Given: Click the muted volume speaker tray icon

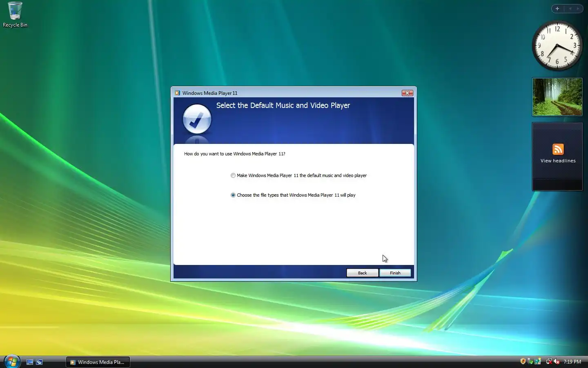Looking at the screenshot, I should (557, 361).
